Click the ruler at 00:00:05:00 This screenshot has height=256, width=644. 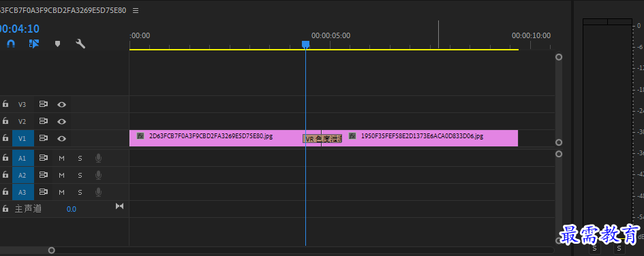331,36
